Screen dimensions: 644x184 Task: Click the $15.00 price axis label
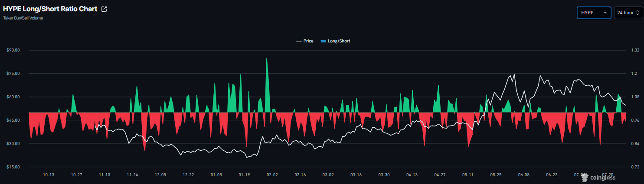(13, 167)
